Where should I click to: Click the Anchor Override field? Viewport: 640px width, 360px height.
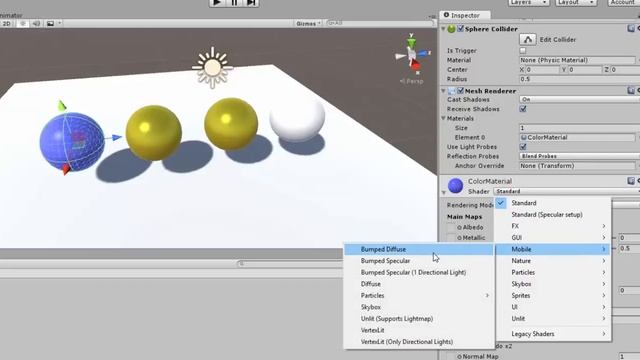pos(577,166)
